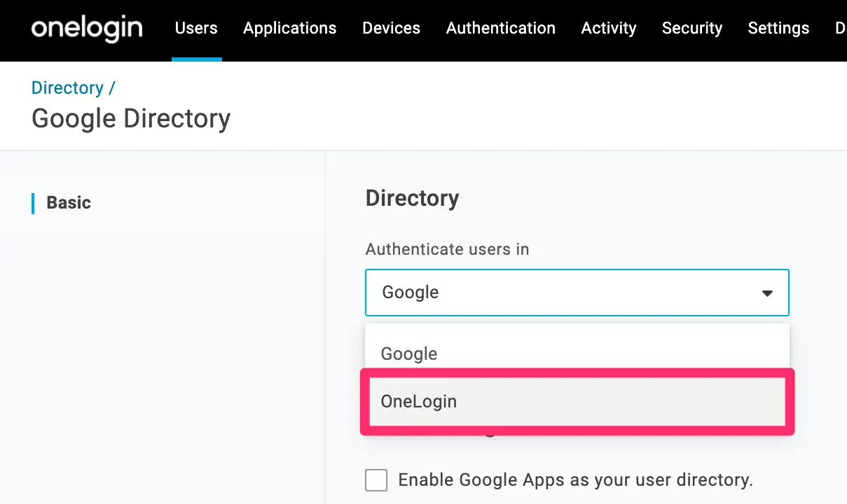Choose OneLogin from the dropdown list
This screenshot has height=504, width=847.
click(x=577, y=402)
